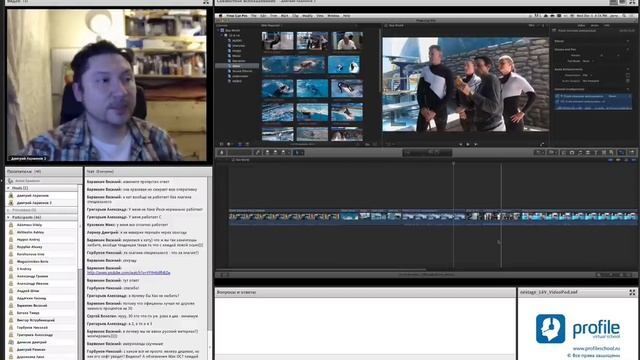Click the first clip in timeline storyline
Screen dimensions: 640x360
[284, 216]
